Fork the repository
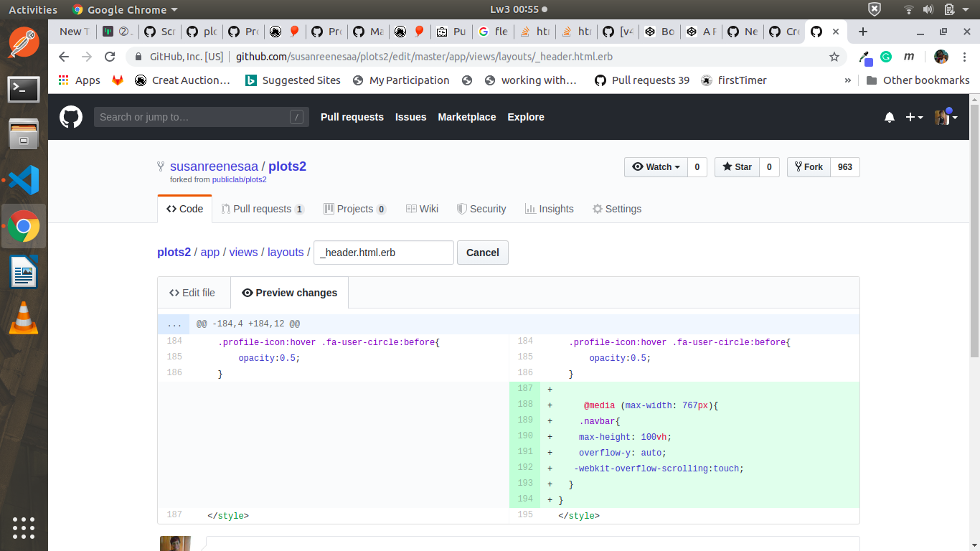 809,167
